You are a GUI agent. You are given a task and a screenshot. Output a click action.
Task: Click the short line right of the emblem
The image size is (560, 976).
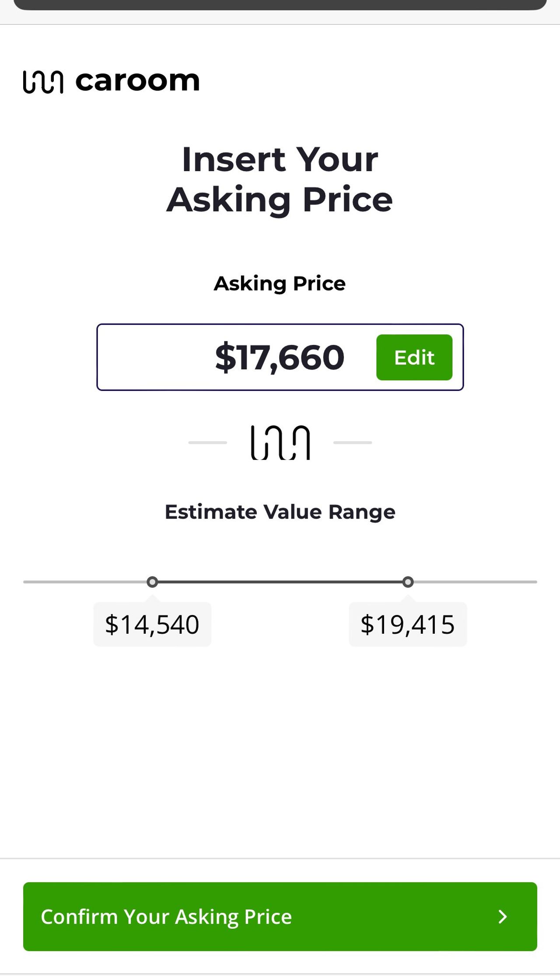point(353,442)
